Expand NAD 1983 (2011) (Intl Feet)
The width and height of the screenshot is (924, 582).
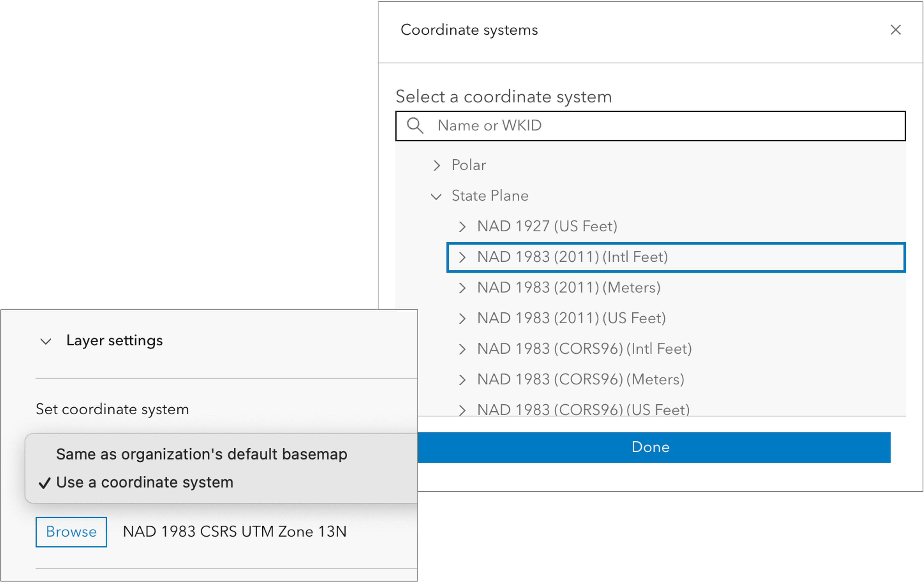click(462, 257)
